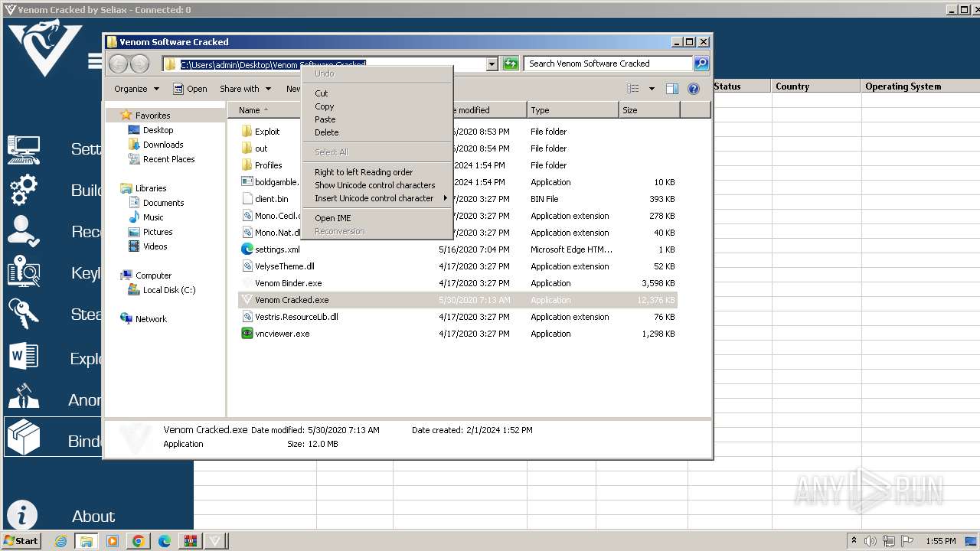Select Show Unicode control characters
This screenshot has width=980, height=551.
tap(375, 185)
